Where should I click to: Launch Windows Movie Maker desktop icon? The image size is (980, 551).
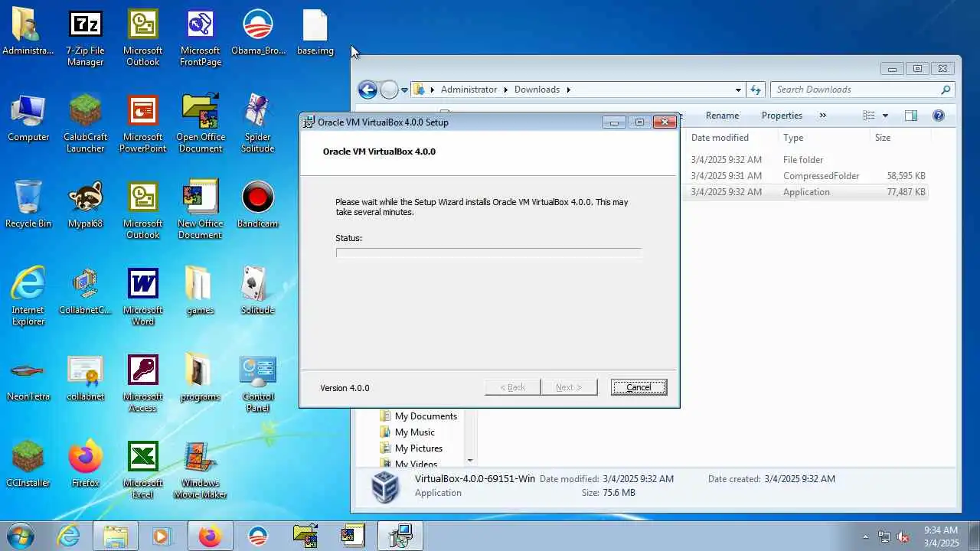pos(201,471)
